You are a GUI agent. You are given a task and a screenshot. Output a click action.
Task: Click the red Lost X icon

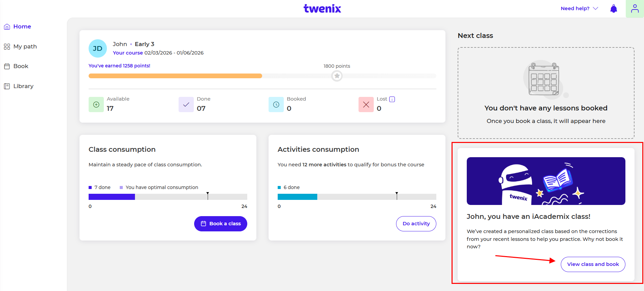coord(366,104)
